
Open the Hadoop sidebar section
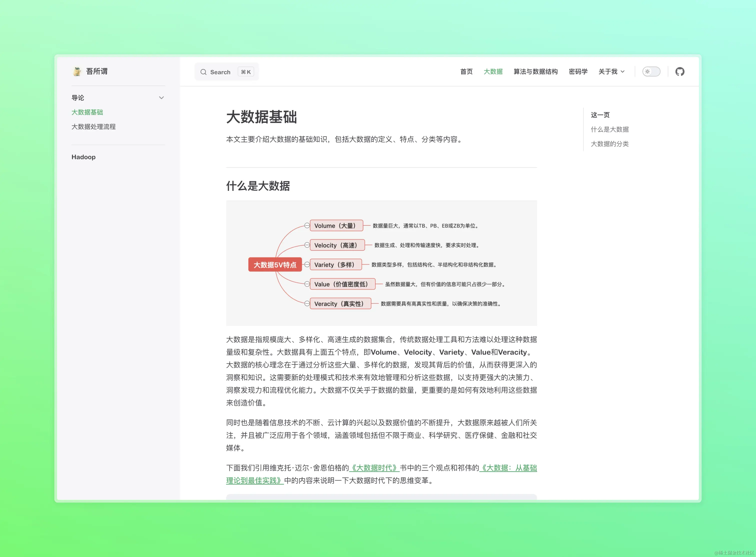pyautogui.click(x=84, y=157)
